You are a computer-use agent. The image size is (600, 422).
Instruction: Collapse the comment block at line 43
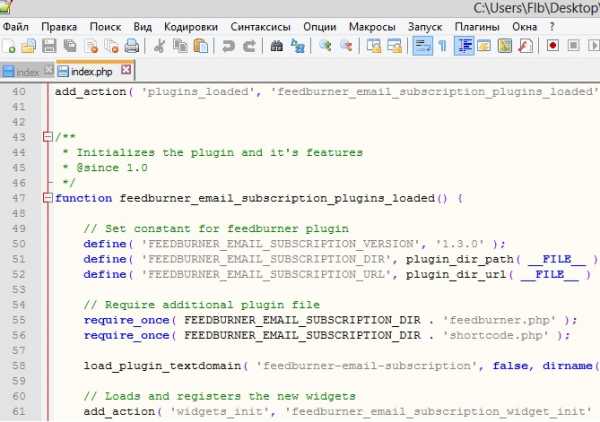click(x=46, y=136)
